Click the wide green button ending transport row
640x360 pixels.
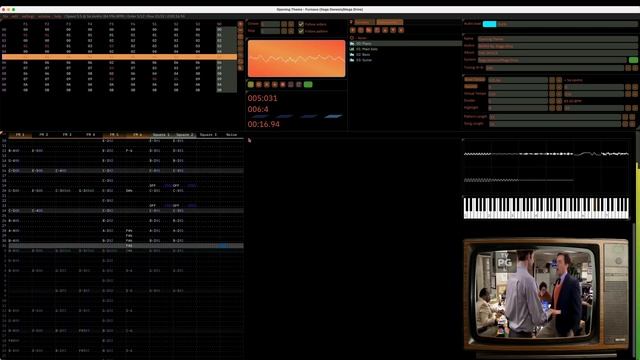tap(308, 84)
